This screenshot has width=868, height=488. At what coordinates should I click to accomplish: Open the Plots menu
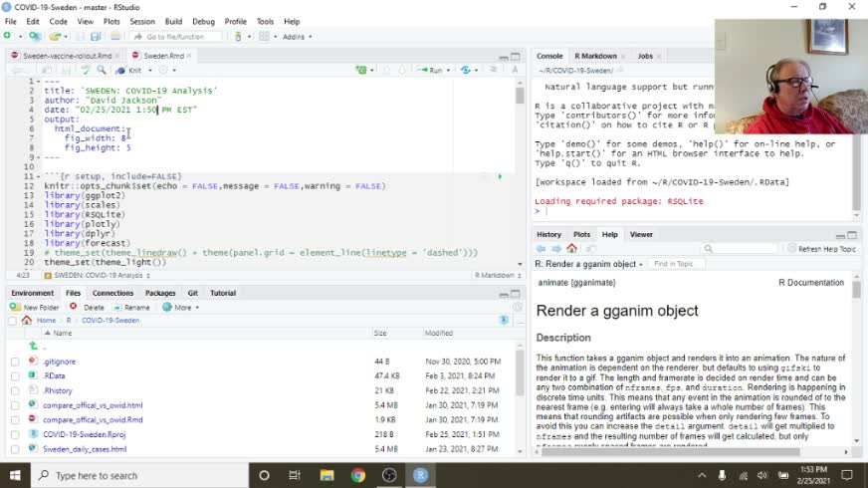pos(111,22)
